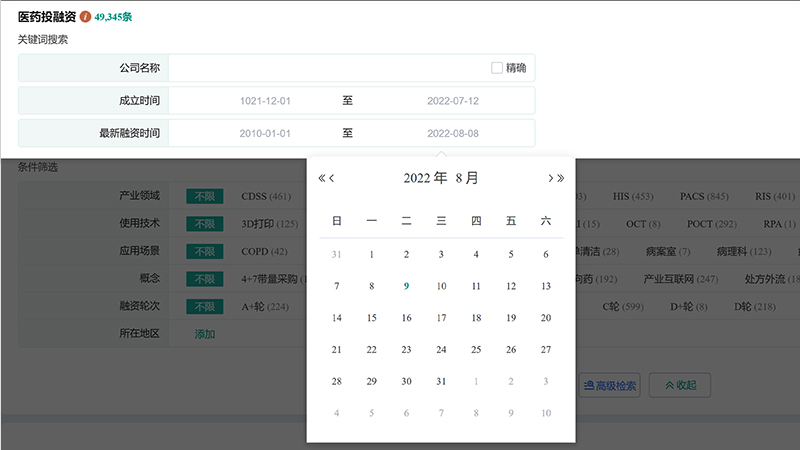Pick August 26 in the calendar

pyautogui.click(x=511, y=349)
